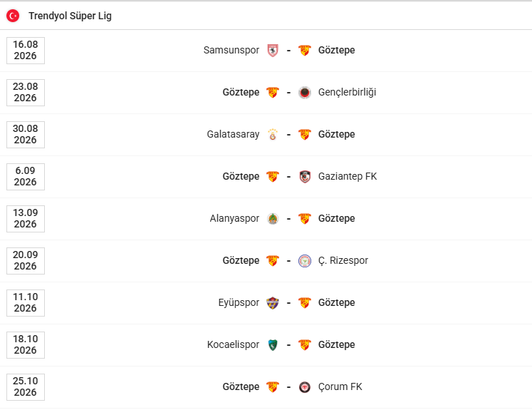Viewport: 532px width, 410px height.
Task: Open the Trendyol Süper Lig league link
Action: tap(70, 16)
